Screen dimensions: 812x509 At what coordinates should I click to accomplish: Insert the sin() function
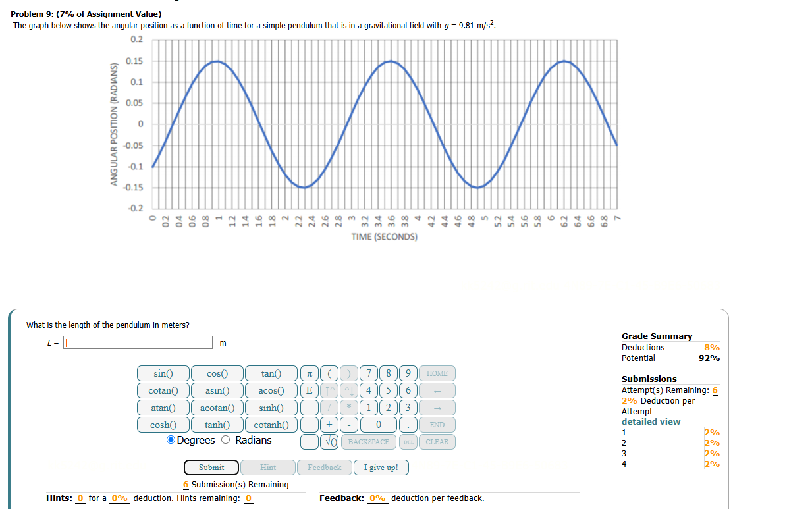pos(163,373)
